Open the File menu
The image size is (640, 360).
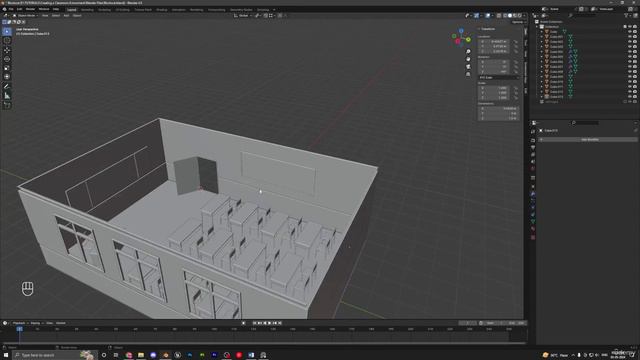pos(11,9)
